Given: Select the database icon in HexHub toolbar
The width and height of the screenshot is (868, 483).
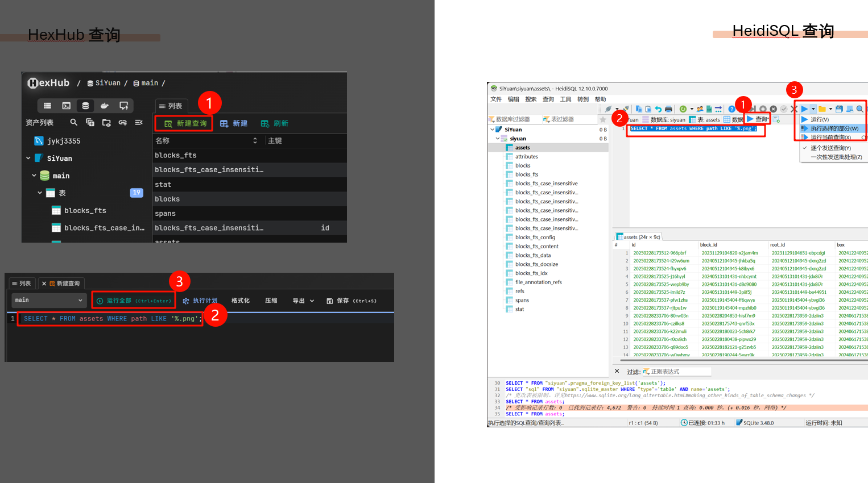Looking at the screenshot, I should [85, 106].
